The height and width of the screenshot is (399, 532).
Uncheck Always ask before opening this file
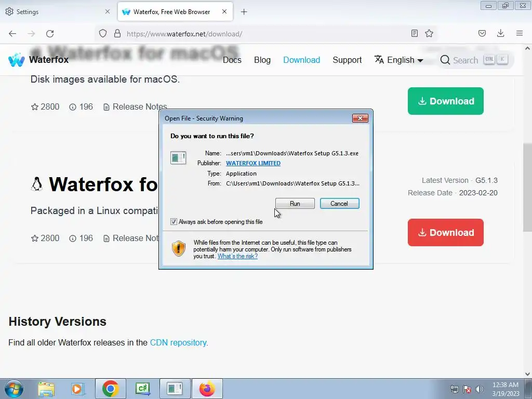pos(174,221)
